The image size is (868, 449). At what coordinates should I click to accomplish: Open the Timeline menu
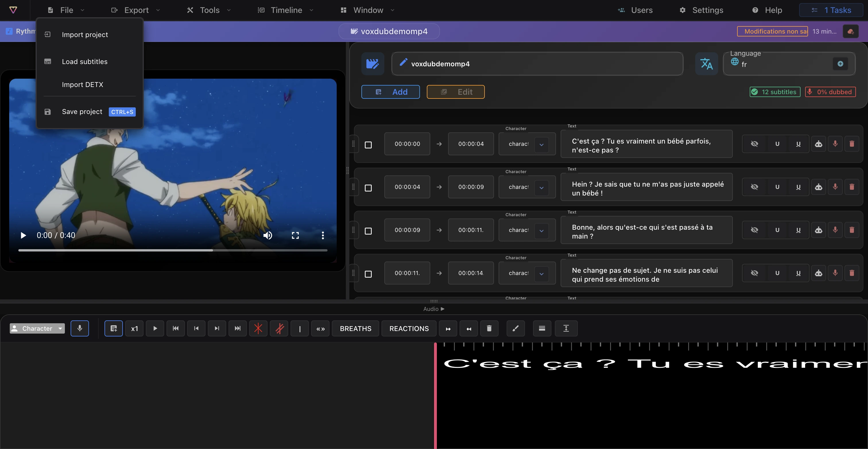click(285, 10)
